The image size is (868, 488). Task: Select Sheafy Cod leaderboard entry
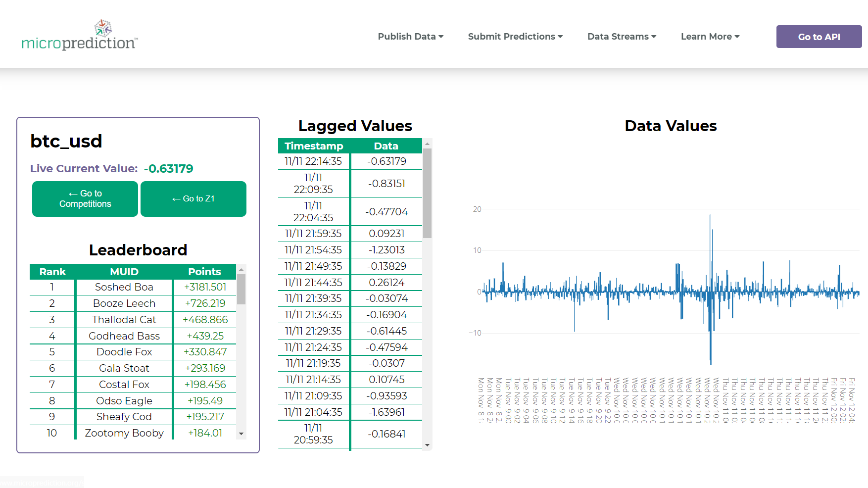[x=124, y=417]
